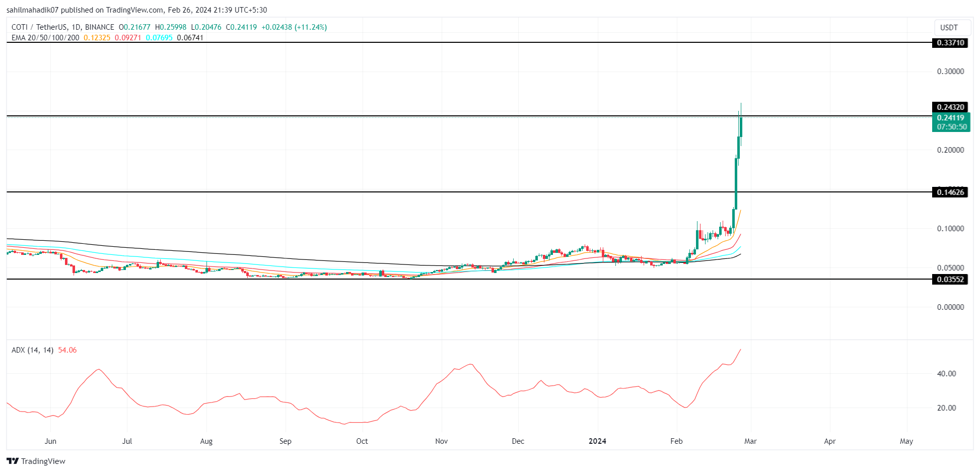Click the ADX 20.00 axis label
The image size is (980, 472).
[946, 408]
